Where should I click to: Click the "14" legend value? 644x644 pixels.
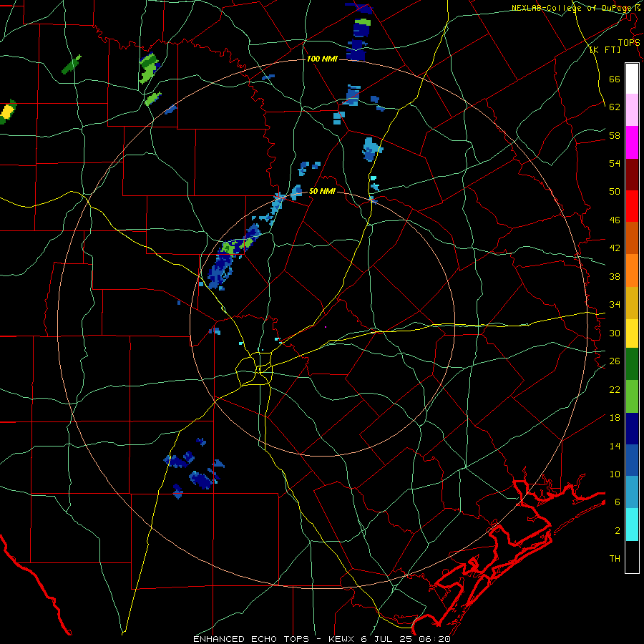pyautogui.click(x=615, y=446)
